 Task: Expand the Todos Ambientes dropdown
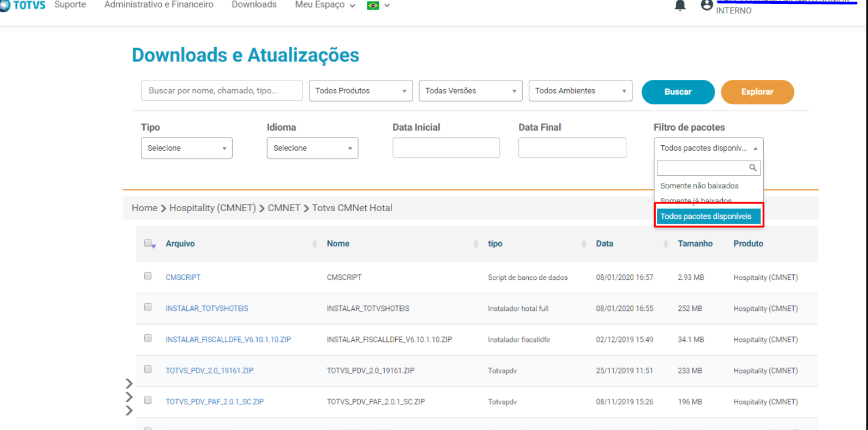coord(580,91)
